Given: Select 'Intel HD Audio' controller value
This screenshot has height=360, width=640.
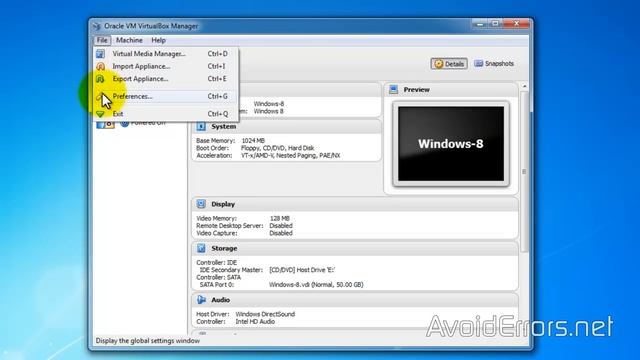Looking at the screenshot, I should pyautogui.click(x=255, y=322).
